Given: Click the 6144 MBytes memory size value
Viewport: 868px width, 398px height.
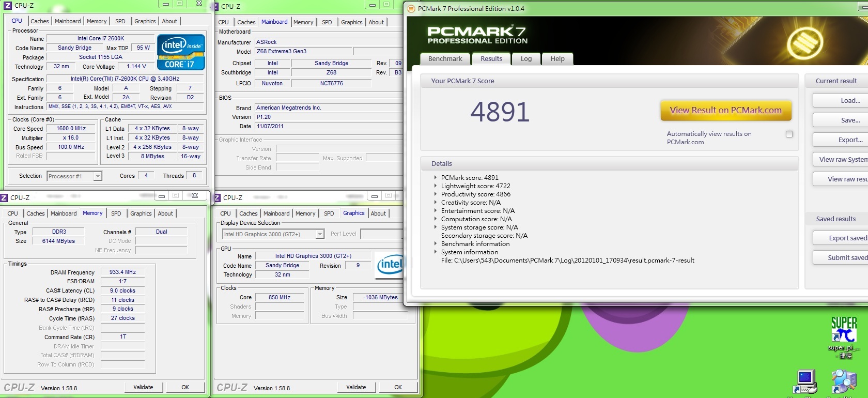Looking at the screenshot, I should [x=58, y=241].
